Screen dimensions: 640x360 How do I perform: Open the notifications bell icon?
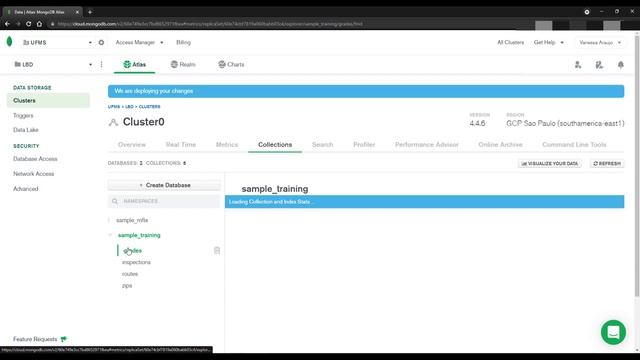point(620,64)
